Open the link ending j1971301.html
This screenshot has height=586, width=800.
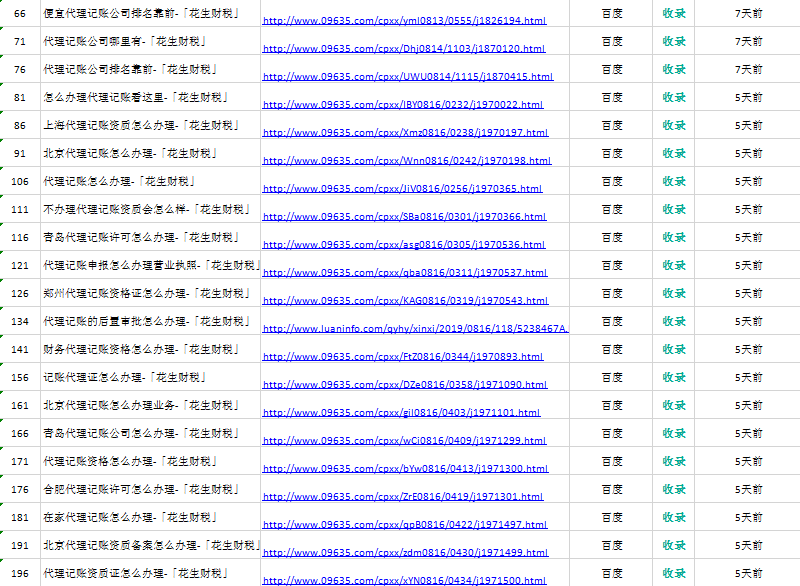pyautogui.click(x=403, y=497)
